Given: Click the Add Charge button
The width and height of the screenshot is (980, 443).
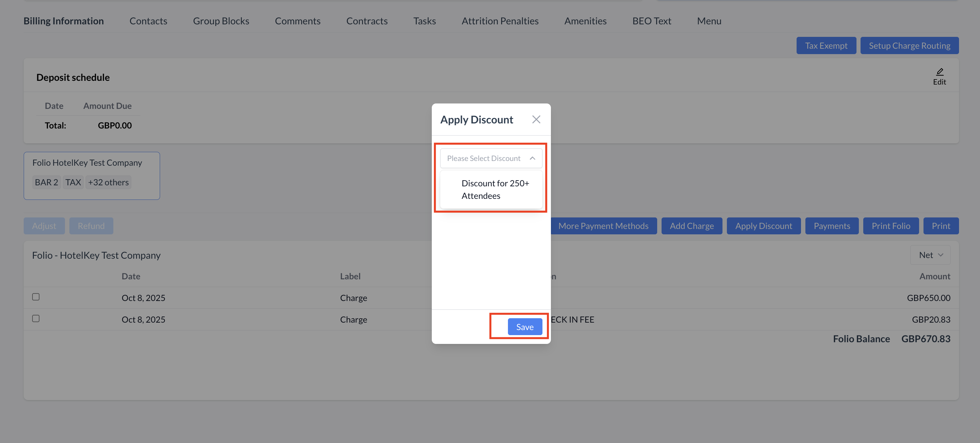Looking at the screenshot, I should 691,226.
